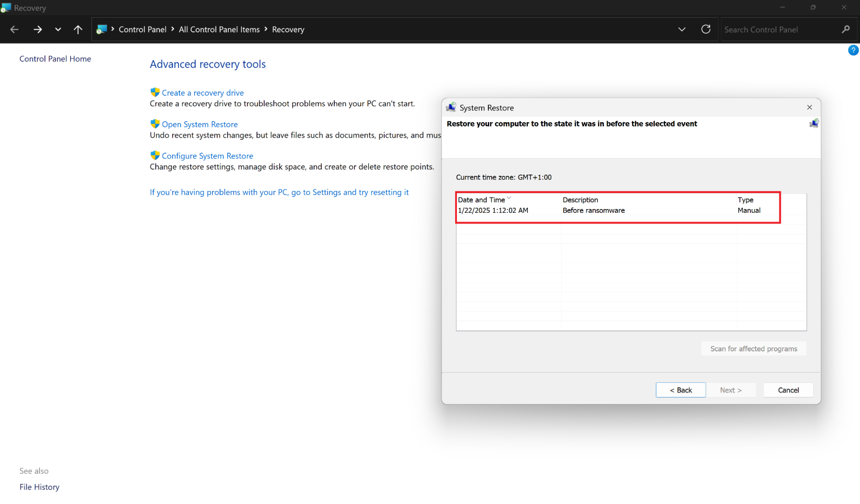
Task: Go back using the navigation back arrow
Action: tap(14, 29)
